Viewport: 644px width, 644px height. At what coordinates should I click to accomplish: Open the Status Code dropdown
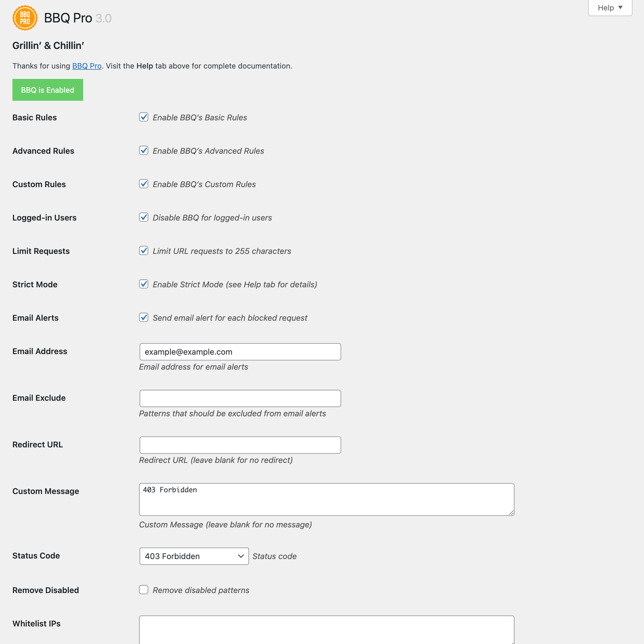coord(194,556)
